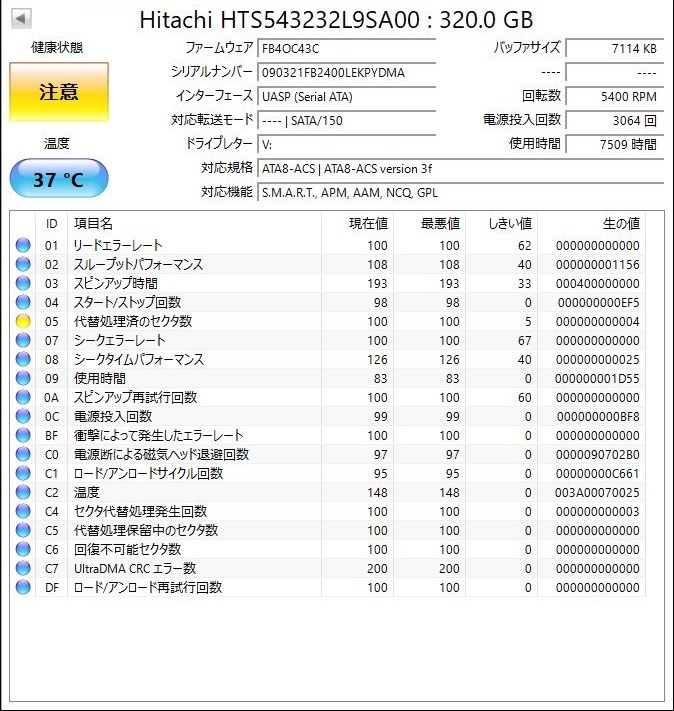The width and height of the screenshot is (674, 711).
Task: Select raw value 003A00070025 of 温度
Action: [x=597, y=493]
